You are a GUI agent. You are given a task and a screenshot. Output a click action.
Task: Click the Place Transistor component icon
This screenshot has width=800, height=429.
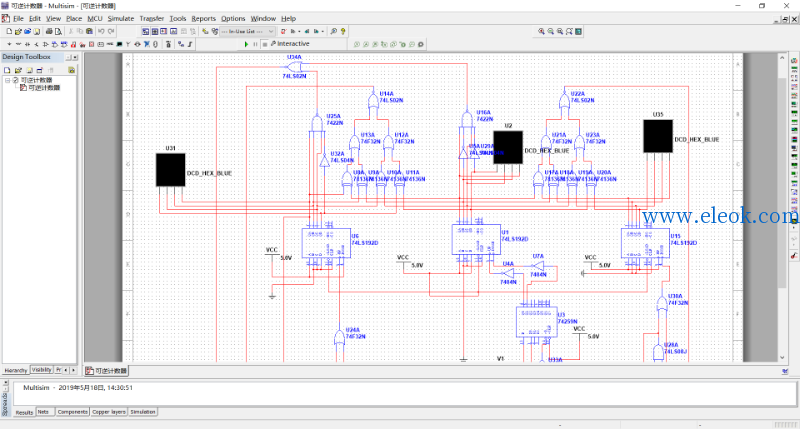[36, 44]
